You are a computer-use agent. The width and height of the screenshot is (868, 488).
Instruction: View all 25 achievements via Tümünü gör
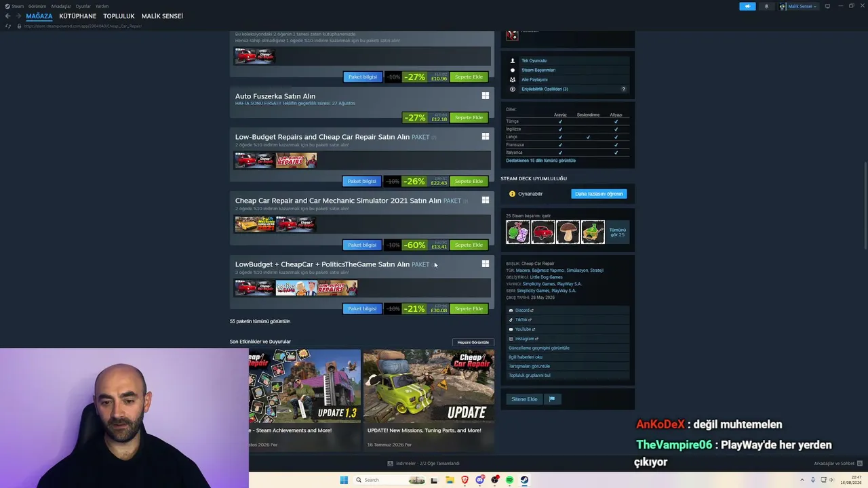[618, 232]
